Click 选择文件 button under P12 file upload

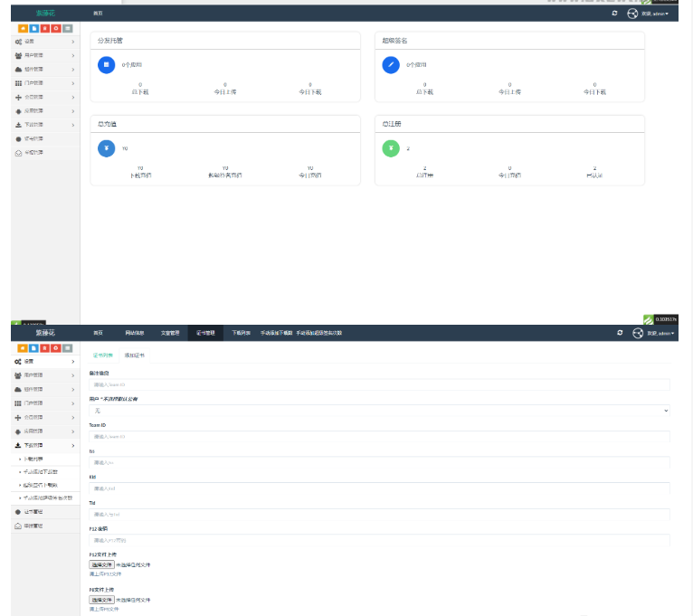tap(101, 564)
